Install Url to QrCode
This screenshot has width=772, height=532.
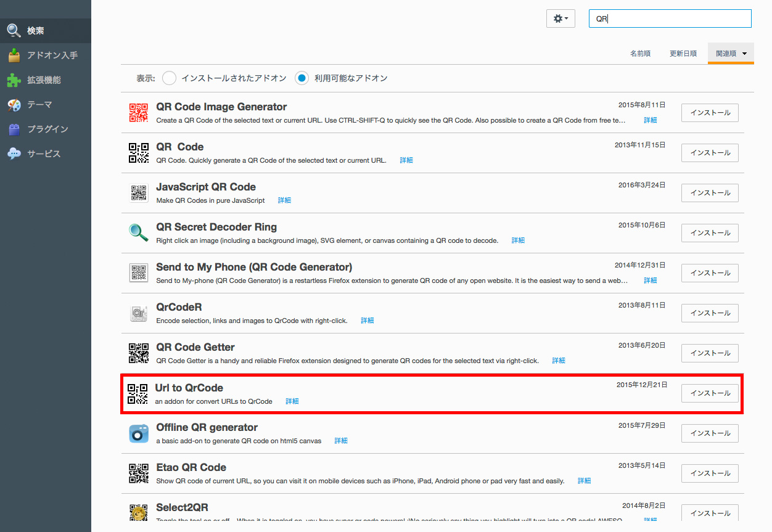point(710,393)
